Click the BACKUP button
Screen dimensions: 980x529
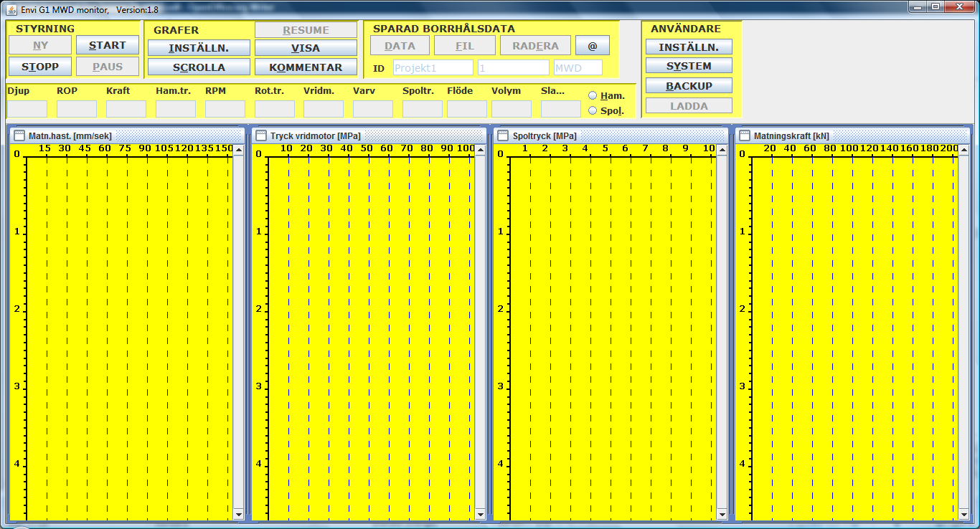tap(689, 85)
